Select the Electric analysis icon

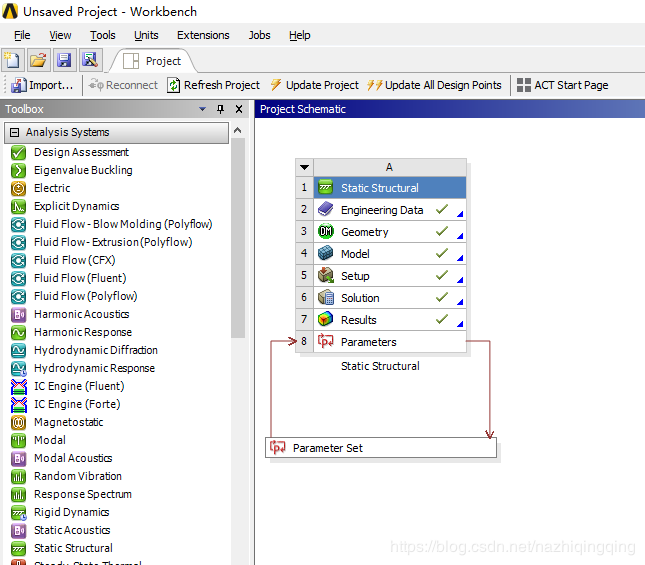tap(19, 188)
